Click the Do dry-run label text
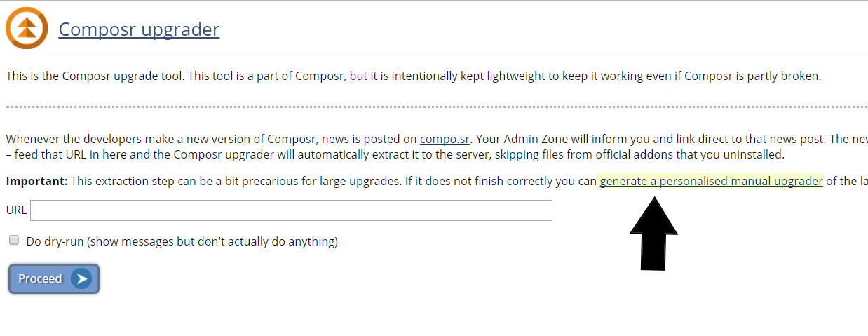Image resolution: width=868 pixels, height=336 pixels. (x=182, y=241)
